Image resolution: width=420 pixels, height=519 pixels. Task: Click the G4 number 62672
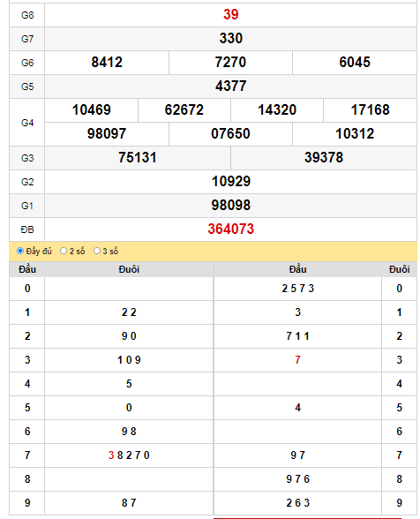tap(184, 109)
